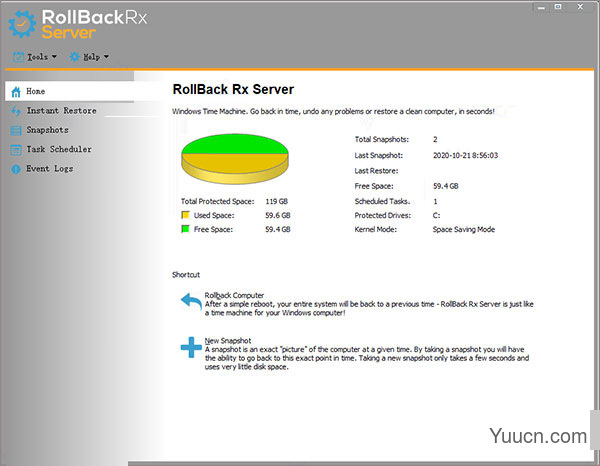Click the Used Space 59.6 GB value
This screenshot has width=600, height=466.
coord(278,215)
